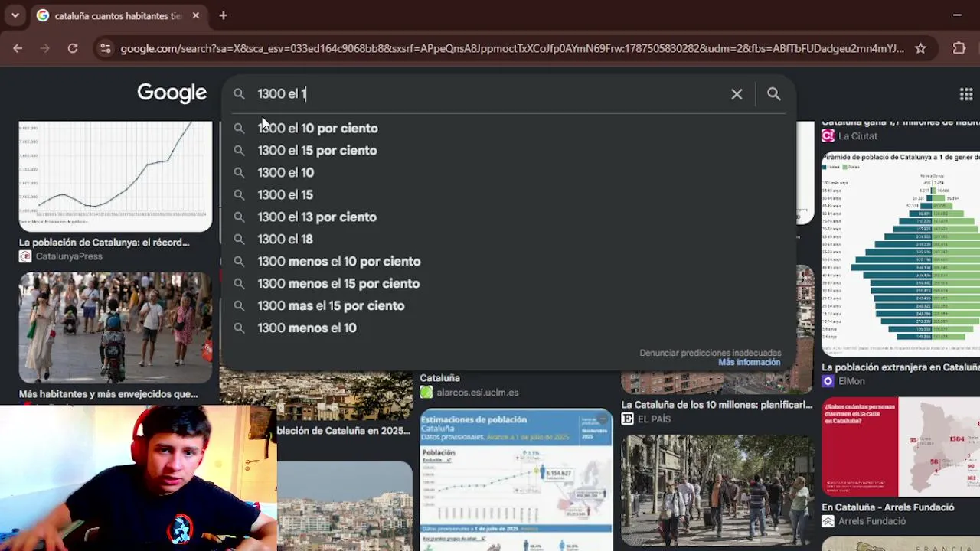The image size is (980, 551).
Task: Open the Chrome extensions menu
Action: [x=959, y=48]
